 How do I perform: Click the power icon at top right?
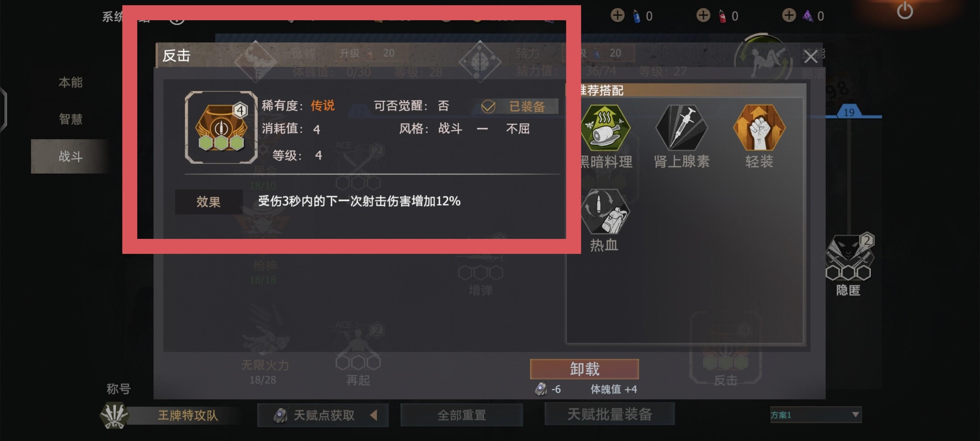tap(905, 11)
